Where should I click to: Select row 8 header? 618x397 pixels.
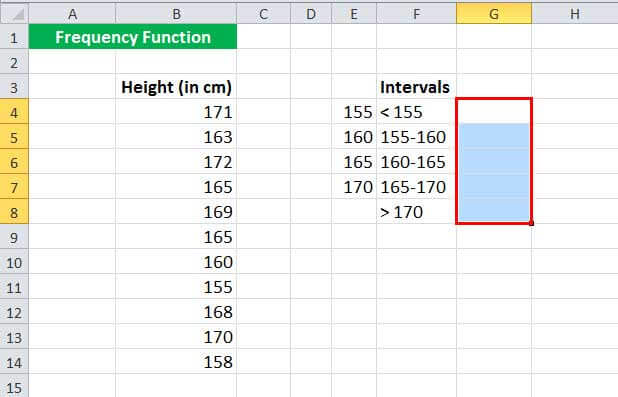tap(14, 212)
